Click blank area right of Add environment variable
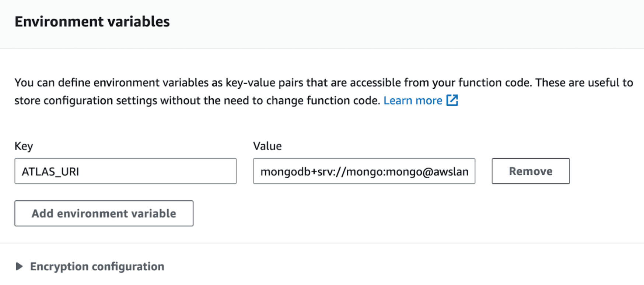 tap(368, 214)
